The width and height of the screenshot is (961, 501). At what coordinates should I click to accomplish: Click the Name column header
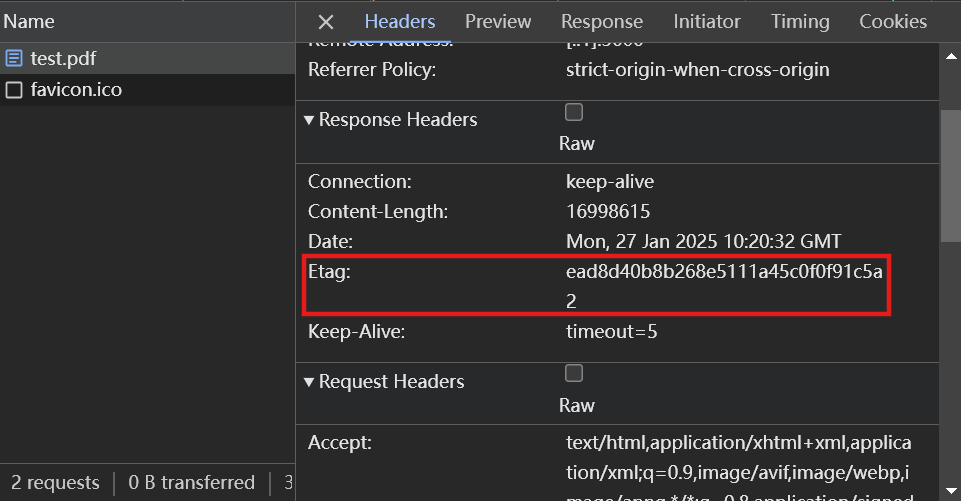(x=29, y=21)
